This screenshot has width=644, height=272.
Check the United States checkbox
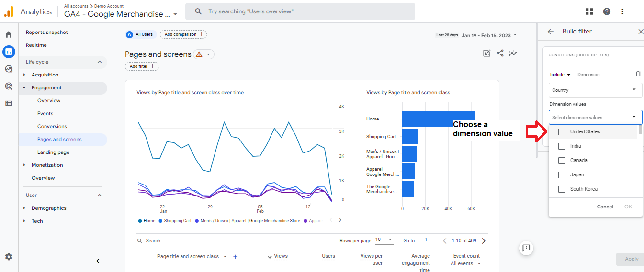[562, 131]
